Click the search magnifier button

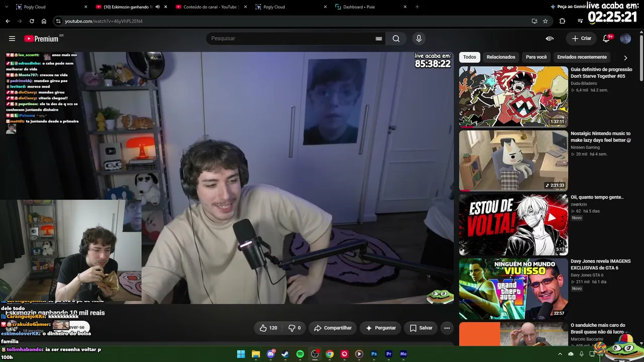click(x=396, y=39)
